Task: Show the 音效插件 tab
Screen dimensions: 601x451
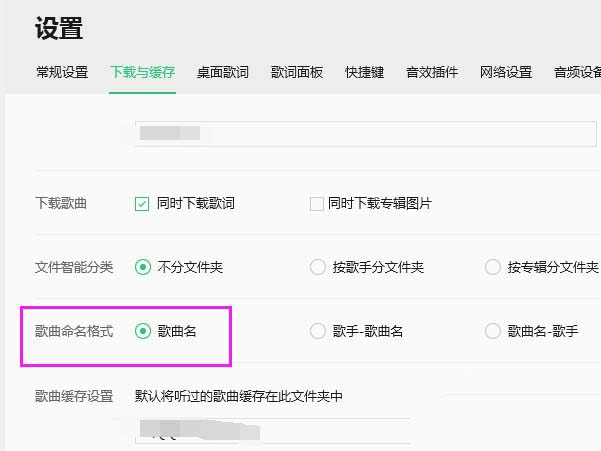Action: (x=432, y=72)
